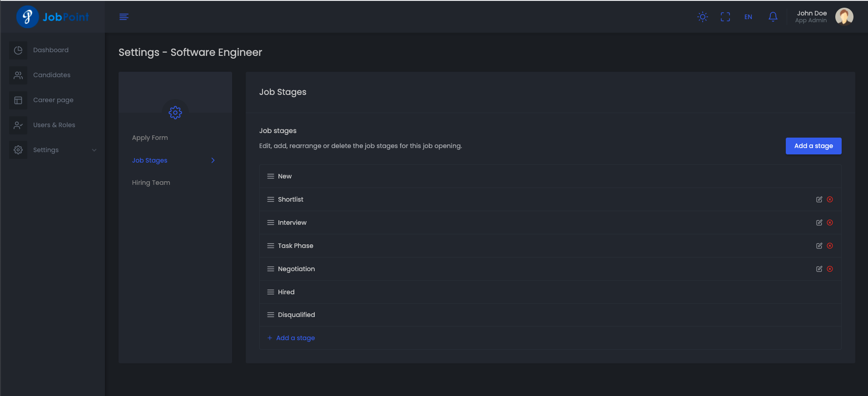Open the EN language selector
The width and height of the screenshot is (868, 396).
(748, 17)
